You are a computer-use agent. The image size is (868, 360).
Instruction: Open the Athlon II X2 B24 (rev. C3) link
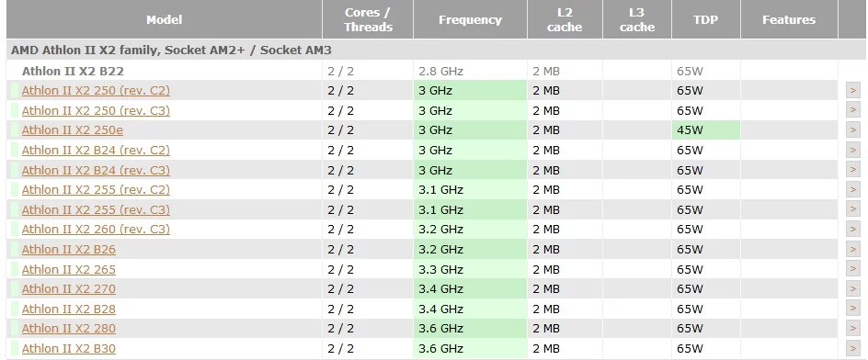pos(96,170)
